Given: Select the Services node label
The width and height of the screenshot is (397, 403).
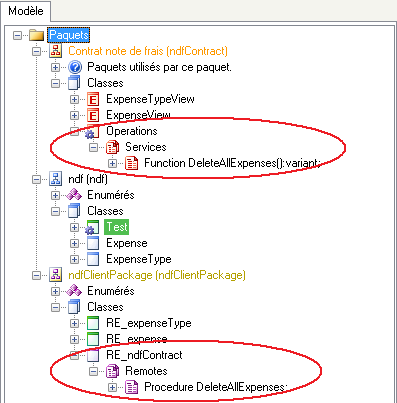Looking at the screenshot, I should pyautogui.click(x=146, y=147).
